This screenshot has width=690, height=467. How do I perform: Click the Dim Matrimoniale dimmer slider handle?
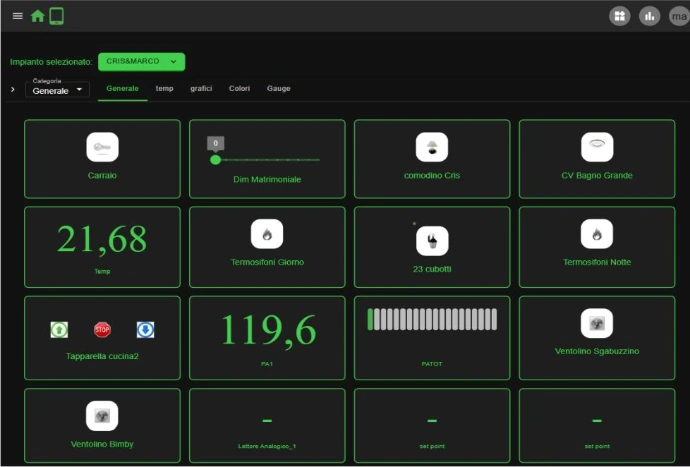pyautogui.click(x=215, y=160)
